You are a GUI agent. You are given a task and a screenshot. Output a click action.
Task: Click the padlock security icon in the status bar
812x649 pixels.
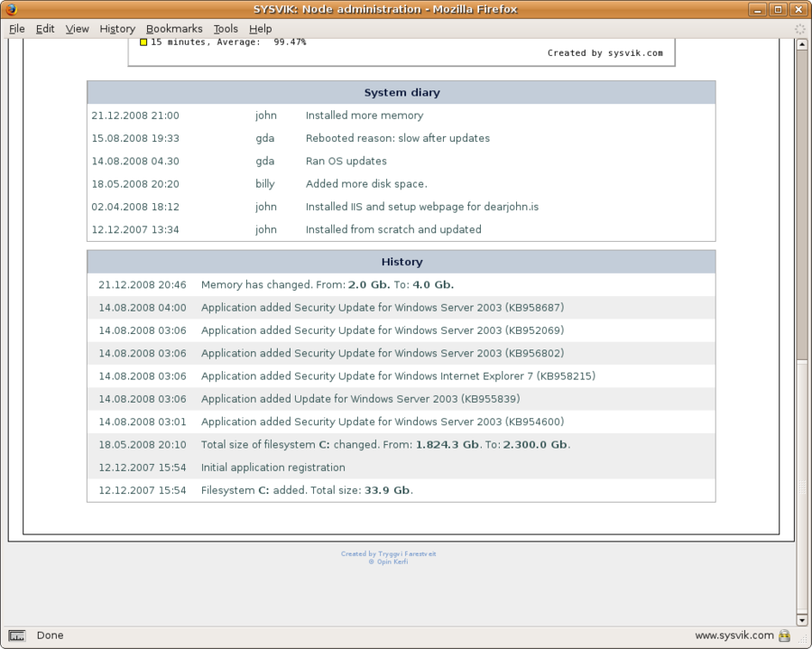(785, 635)
